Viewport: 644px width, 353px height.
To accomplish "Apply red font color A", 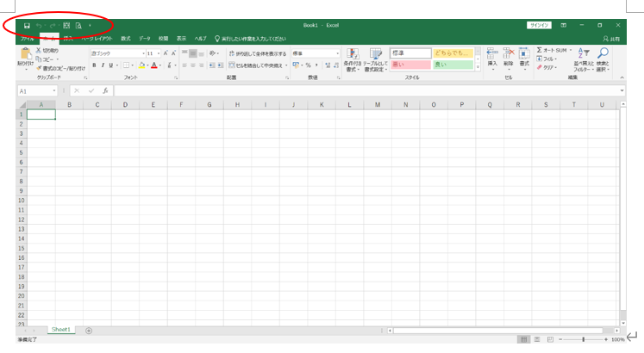I will (154, 65).
